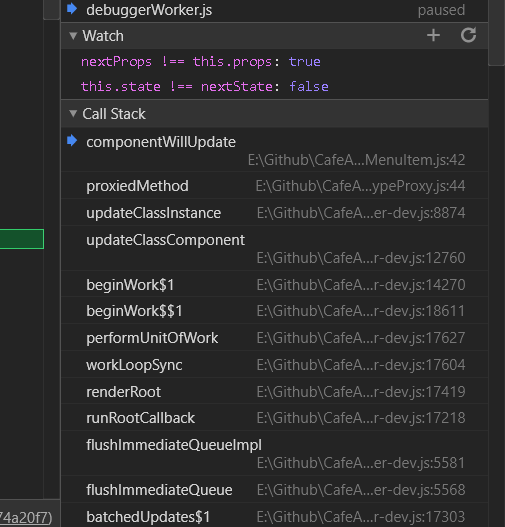Refresh the watch expressions
This screenshot has width=505, height=527.
[x=468, y=35]
